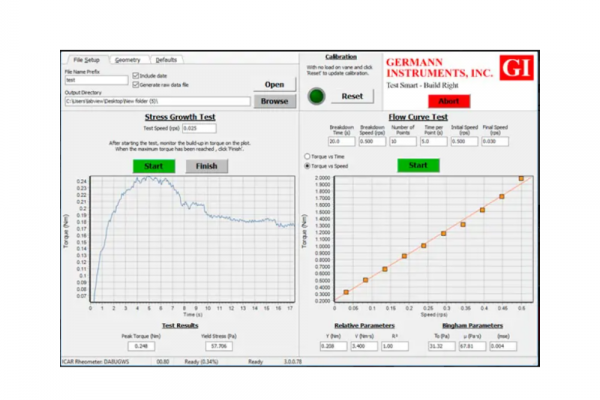Start the Flow Curve Test
The image size is (600, 400).
418,165
